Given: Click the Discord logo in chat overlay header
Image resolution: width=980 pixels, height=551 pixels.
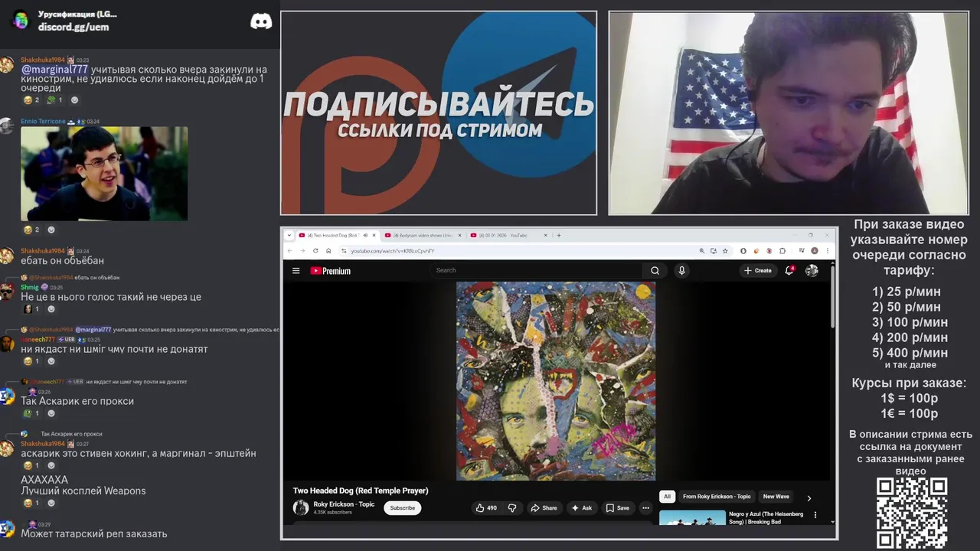Looking at the screenshot, I should 261,21.
